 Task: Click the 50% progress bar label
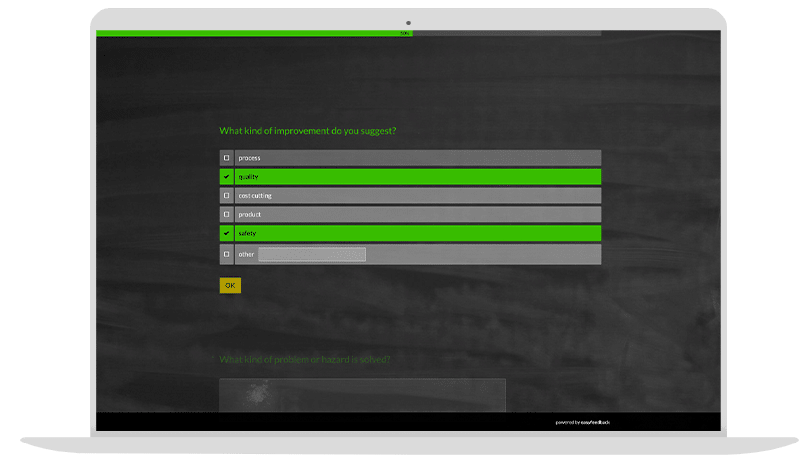(x=405, y=33)
